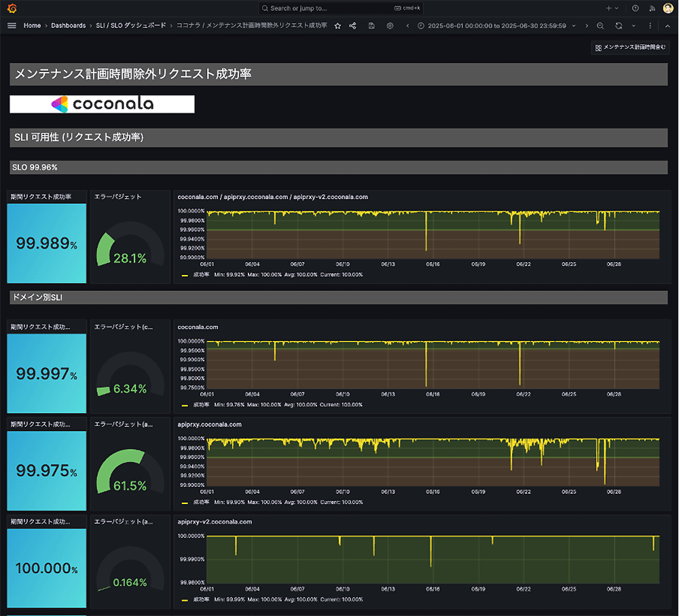
Task: Open the share dashboard icon
Action: coord(353,26)
